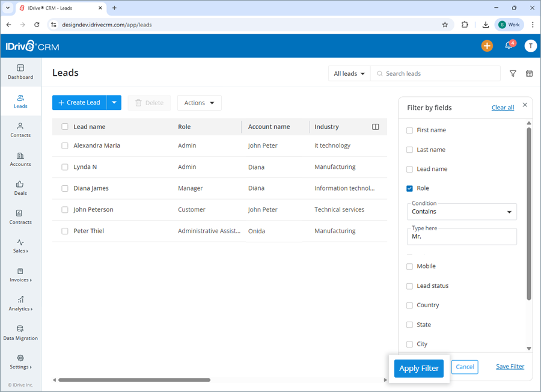The height and width of the screenshot is (392, 541).
Task: Open the Data Migration section
Action: 20,333
